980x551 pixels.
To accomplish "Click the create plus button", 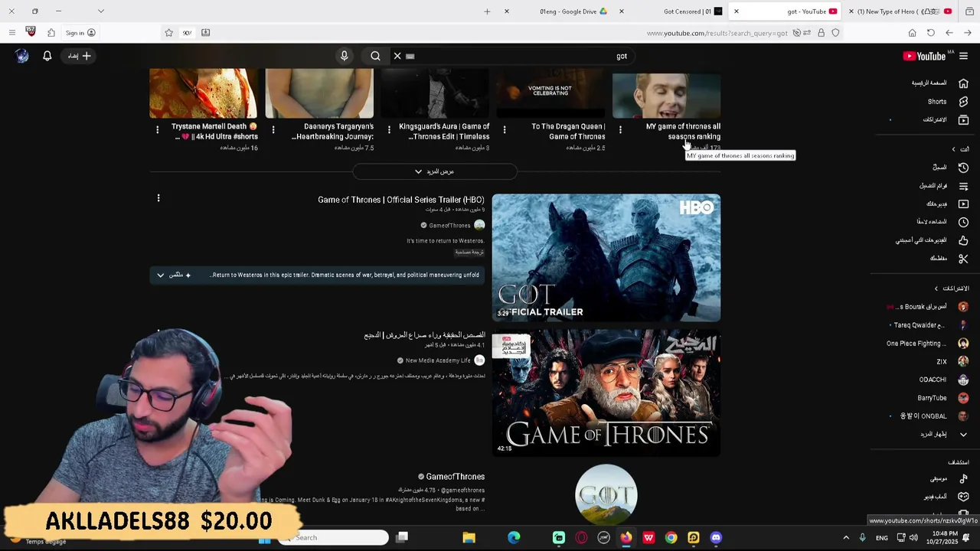I will pyautogui.click(x=80, y=56).
